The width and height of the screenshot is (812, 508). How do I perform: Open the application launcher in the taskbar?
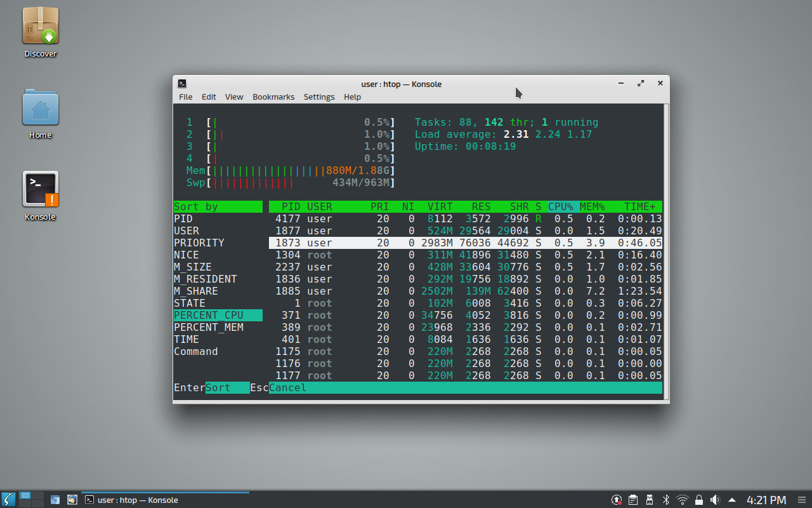[7, 500]
